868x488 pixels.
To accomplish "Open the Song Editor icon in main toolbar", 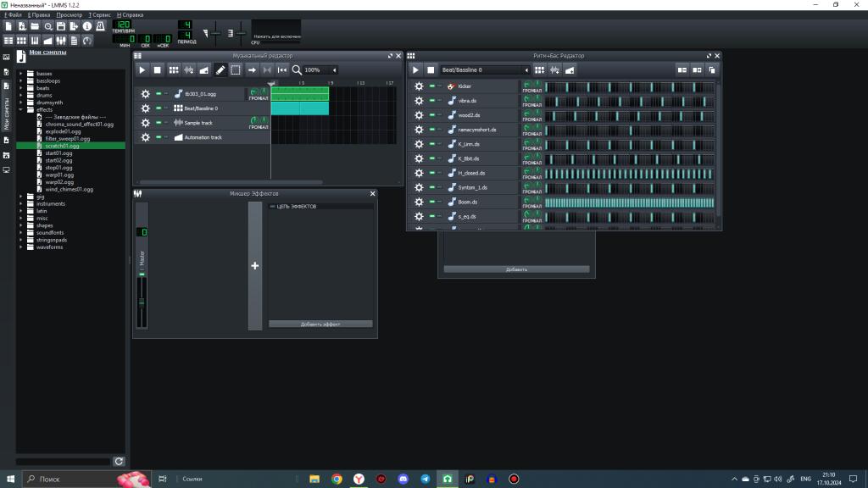I will coord(8,41).
